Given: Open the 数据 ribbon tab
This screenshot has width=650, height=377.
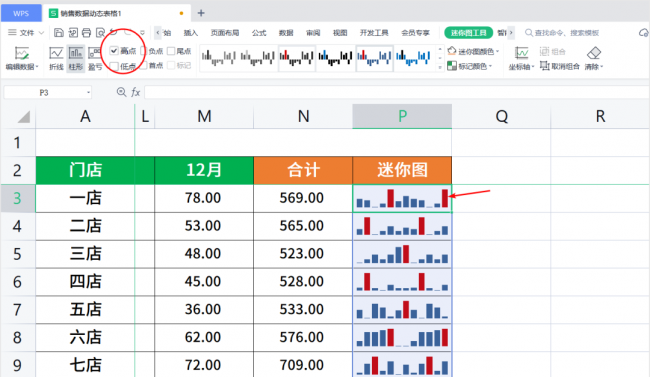Looking at the screenshot, I should pyautogui.click(x=286, y=33).
